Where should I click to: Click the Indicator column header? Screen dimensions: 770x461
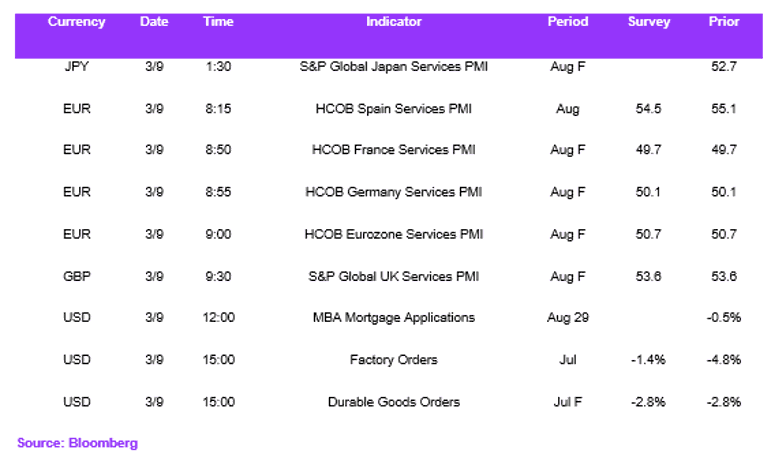click(x=393, y=22)
